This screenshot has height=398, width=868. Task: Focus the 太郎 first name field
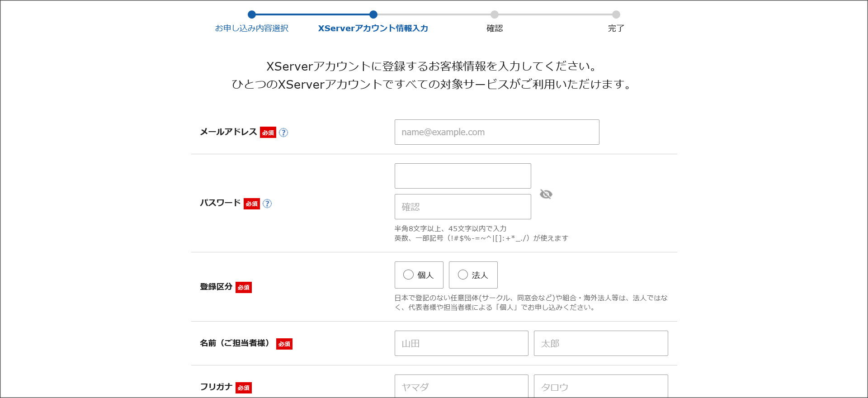pyautogui.click(x=601, y=343)
